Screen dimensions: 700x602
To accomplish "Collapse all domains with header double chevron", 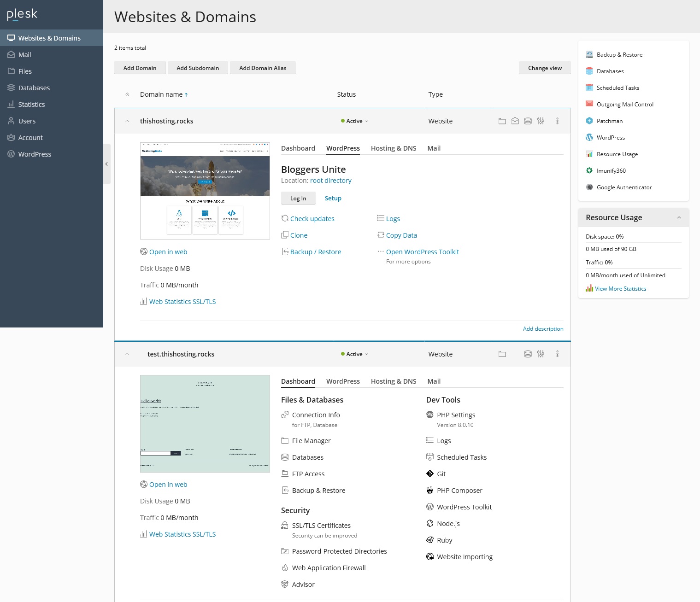I will click(127, 94).
